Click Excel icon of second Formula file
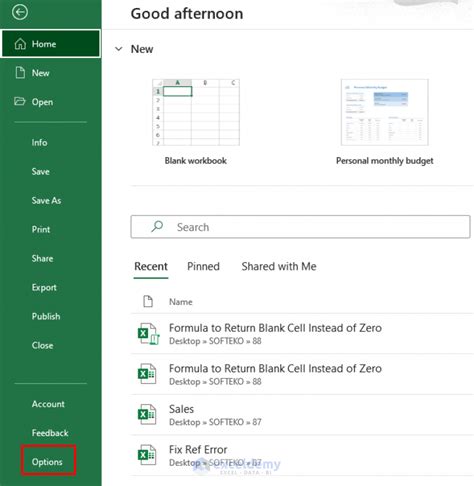474x486 pixels. tap(147, 374)
